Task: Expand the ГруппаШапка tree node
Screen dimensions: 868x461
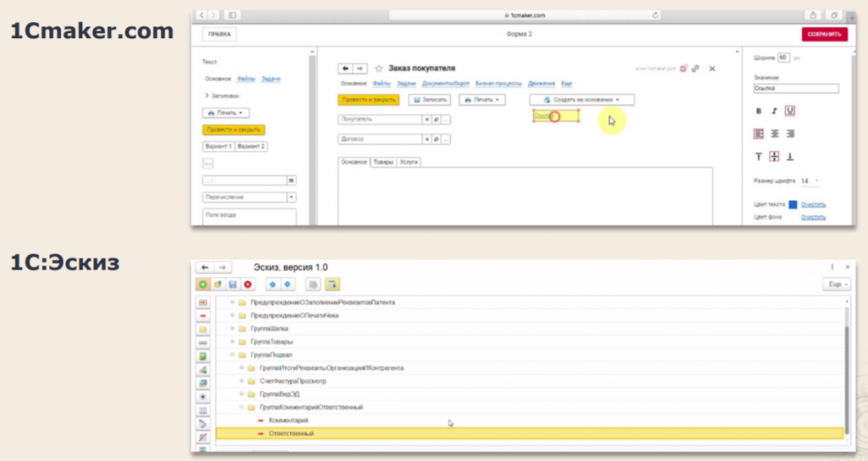Action: (232, 329)
